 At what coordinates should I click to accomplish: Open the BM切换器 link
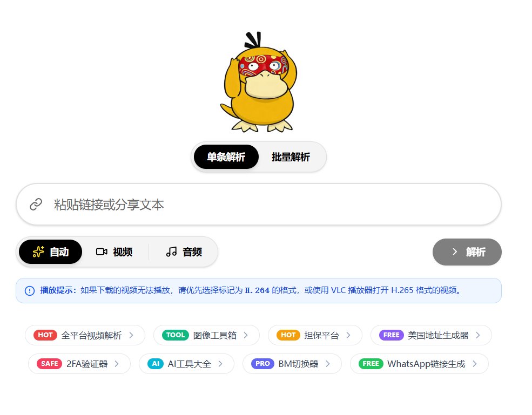(x=292, y=364)
